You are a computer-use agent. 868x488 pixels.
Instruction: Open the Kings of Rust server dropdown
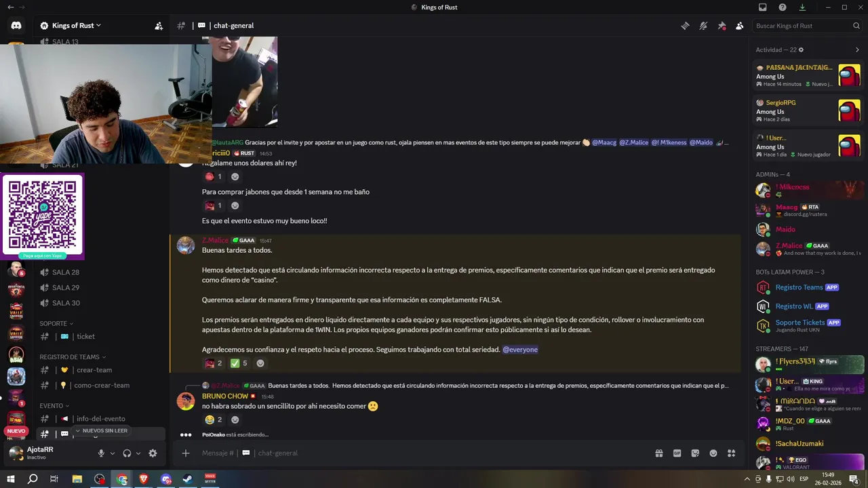point(71,26)
